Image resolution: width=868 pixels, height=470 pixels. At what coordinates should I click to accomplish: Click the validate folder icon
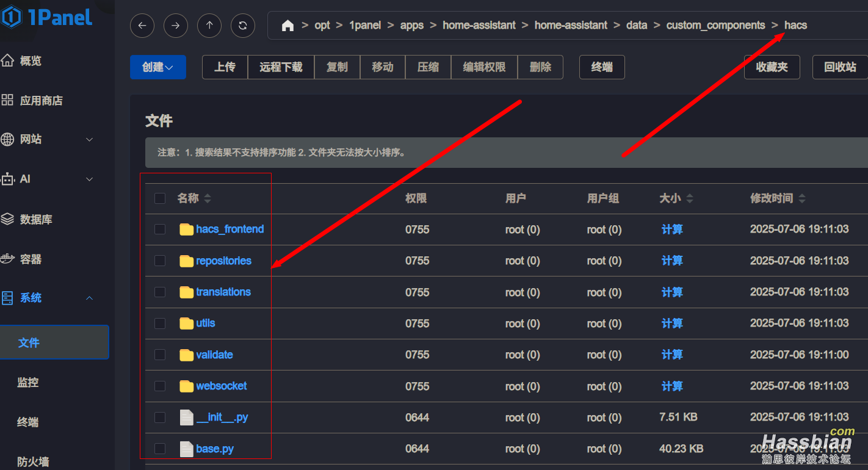[x=186, y=355]
